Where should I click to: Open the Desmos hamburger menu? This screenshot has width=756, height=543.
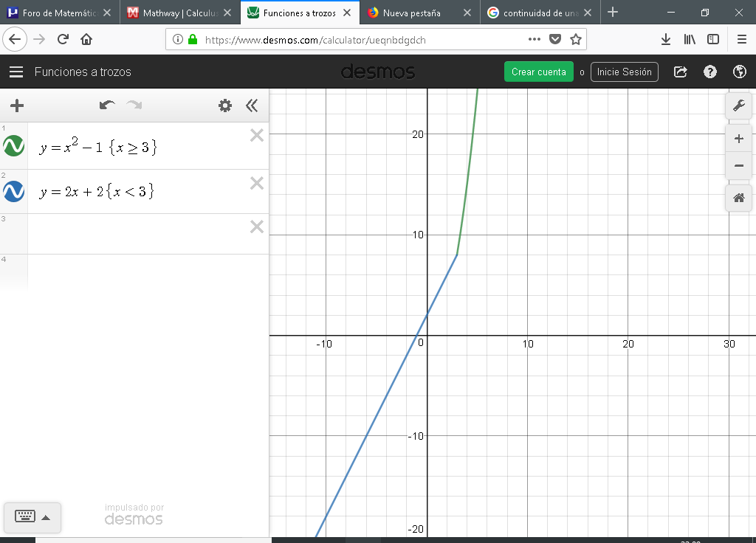coord(16,72)
